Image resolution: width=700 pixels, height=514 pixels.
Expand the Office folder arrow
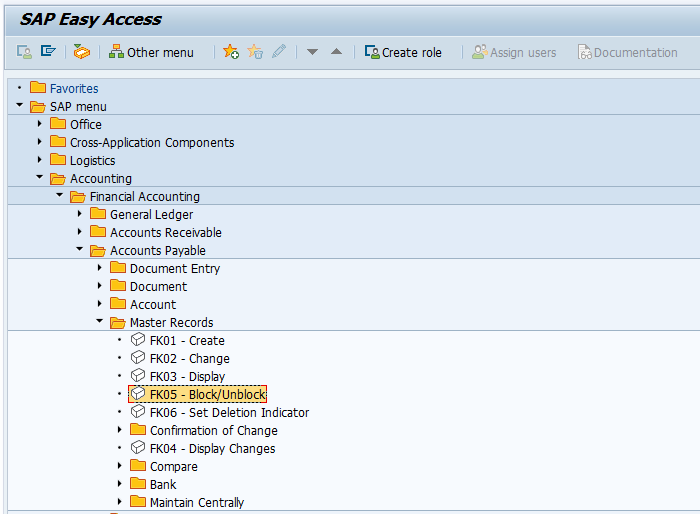coord(40,124)
